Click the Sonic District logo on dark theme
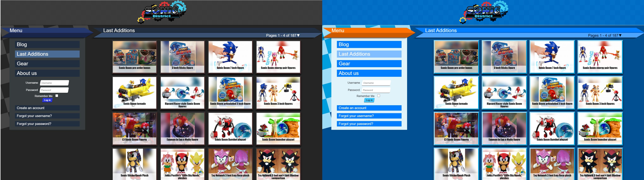The width and height of the screenshot is (644, 180). coord(162,12)
